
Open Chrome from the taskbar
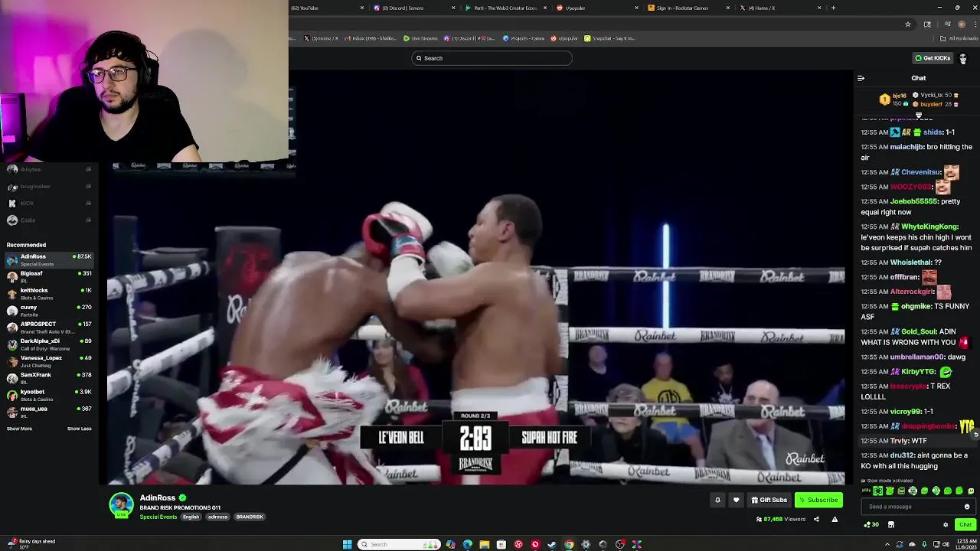(569, 544)
